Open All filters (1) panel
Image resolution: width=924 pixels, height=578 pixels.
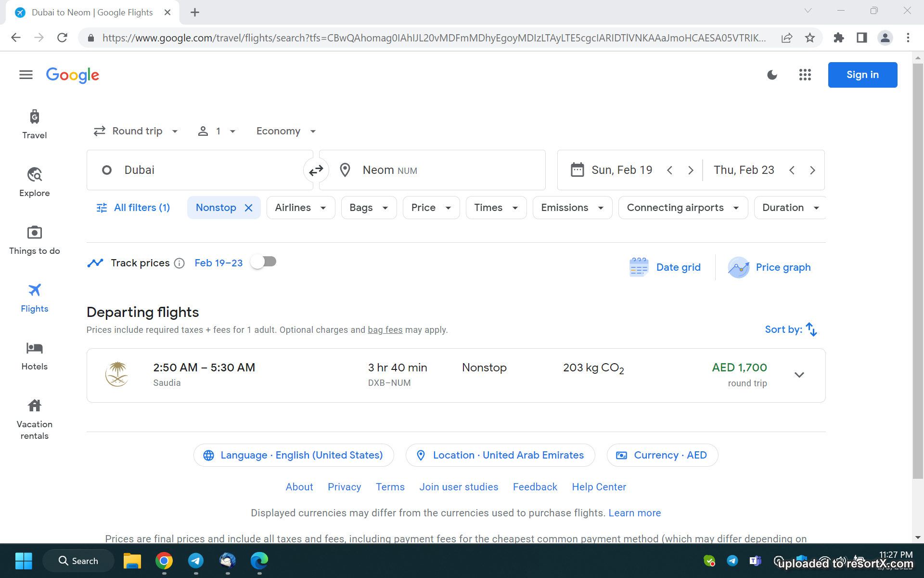coord(133,208)
